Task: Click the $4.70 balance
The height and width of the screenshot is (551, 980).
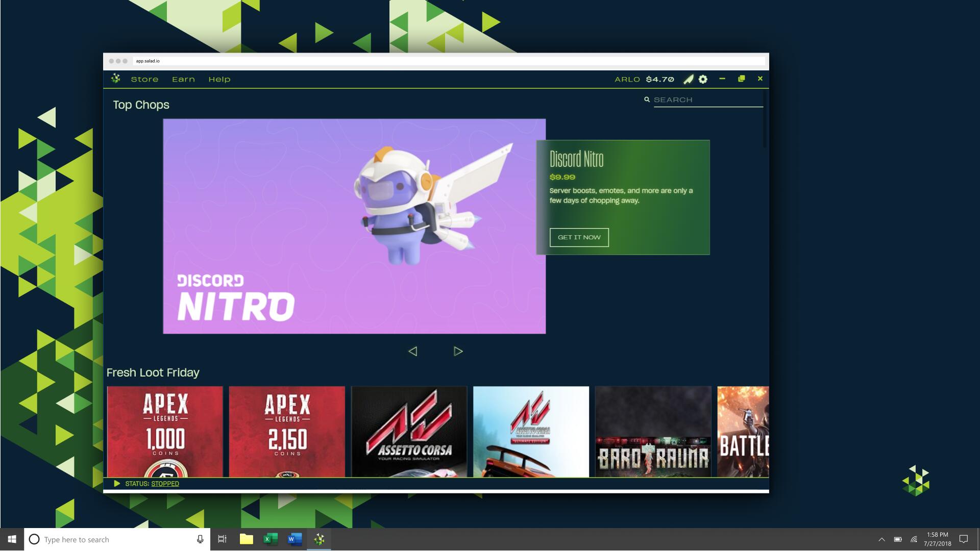Action: [x=660, y=79]
